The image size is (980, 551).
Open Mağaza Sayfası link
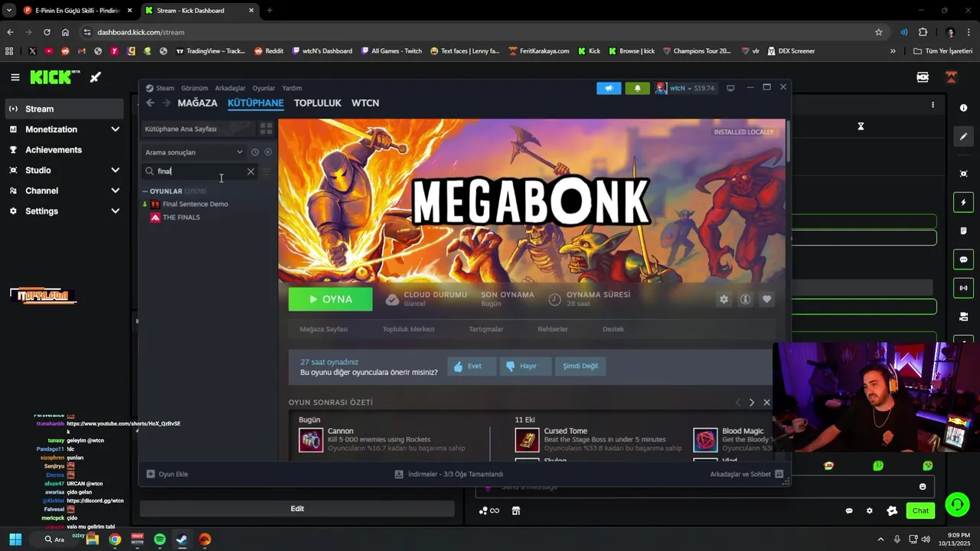tap(324, 329)
